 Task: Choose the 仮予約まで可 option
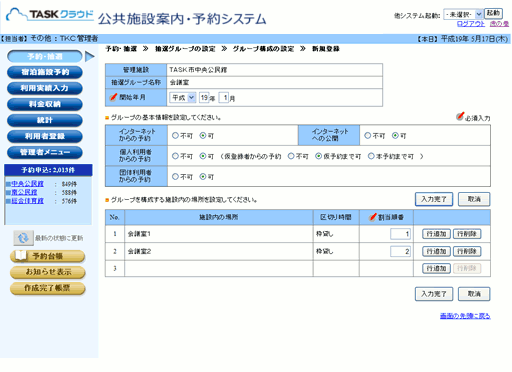click(318, 156)
